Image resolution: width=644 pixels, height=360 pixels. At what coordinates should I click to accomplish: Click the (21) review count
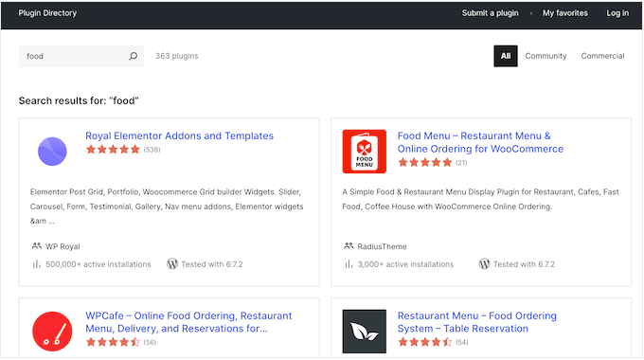click(x=461, y=162)
